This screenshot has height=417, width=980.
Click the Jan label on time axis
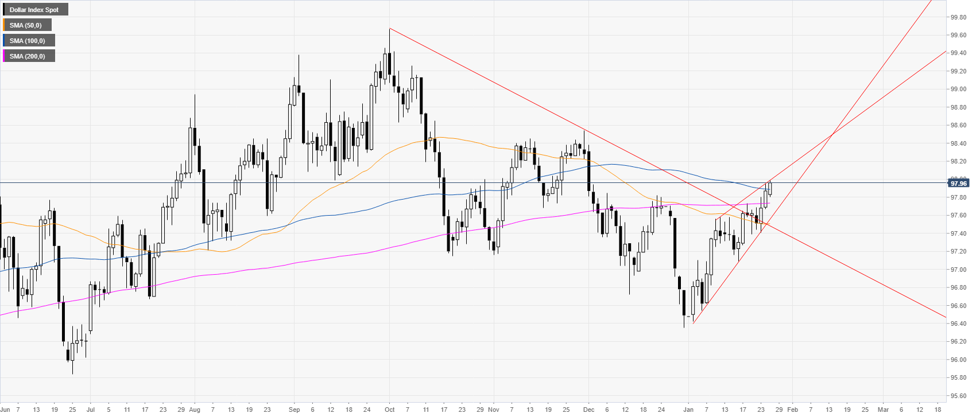pos(688,410)
